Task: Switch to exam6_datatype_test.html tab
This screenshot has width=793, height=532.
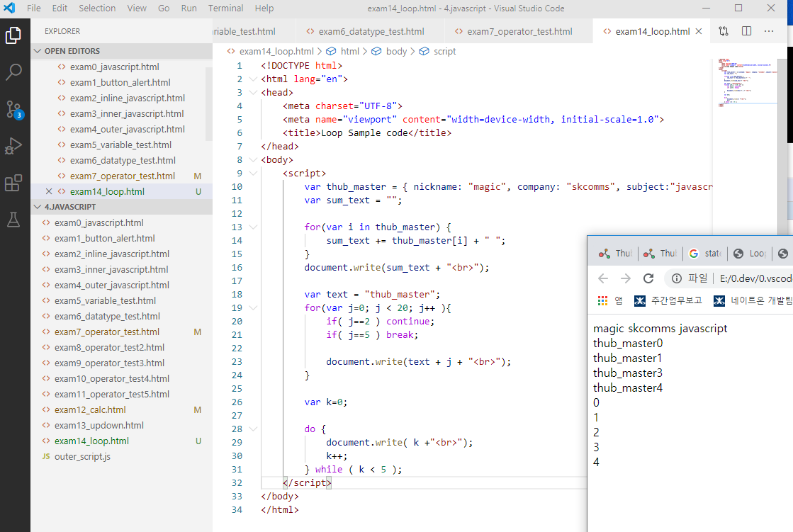Action: tap(371, 31)
